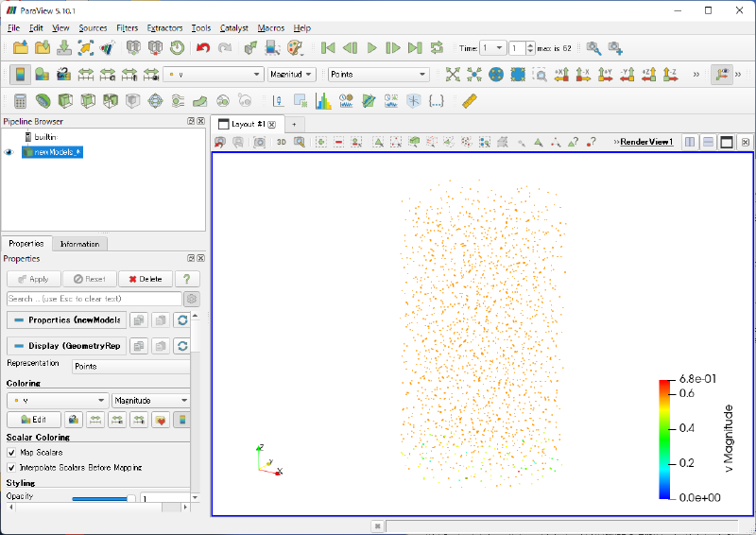Screen dimensions: 756x535
Task: Toggle visibility eye of newModels
Action: pos(9,151)
